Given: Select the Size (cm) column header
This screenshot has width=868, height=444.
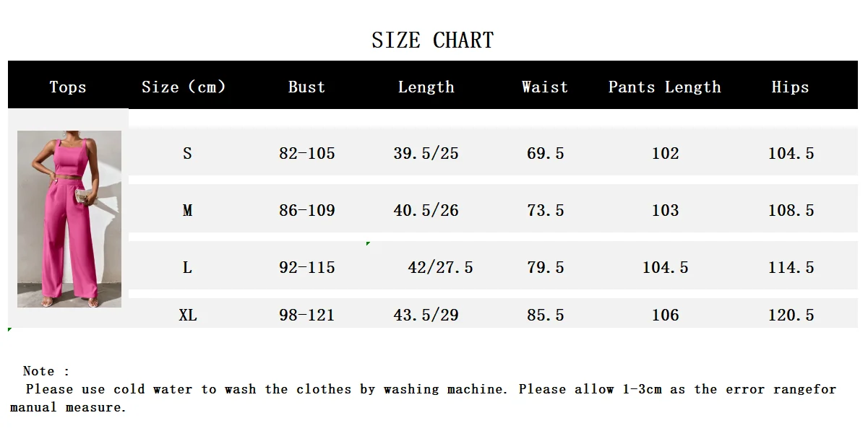Looking at the screenshot, I should (184, 87).
